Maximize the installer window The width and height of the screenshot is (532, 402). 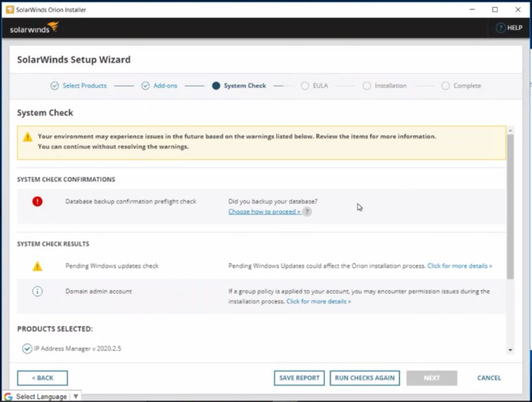495,9
